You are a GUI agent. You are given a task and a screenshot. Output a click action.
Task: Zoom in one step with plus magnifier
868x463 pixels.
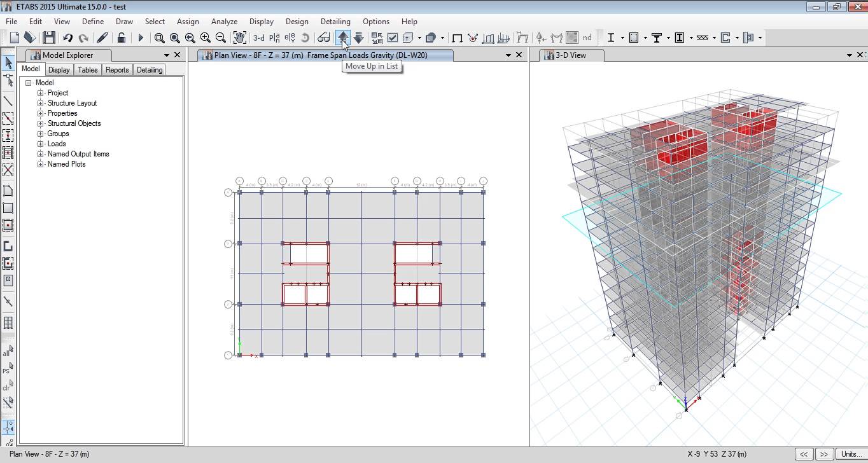(206, 38)
